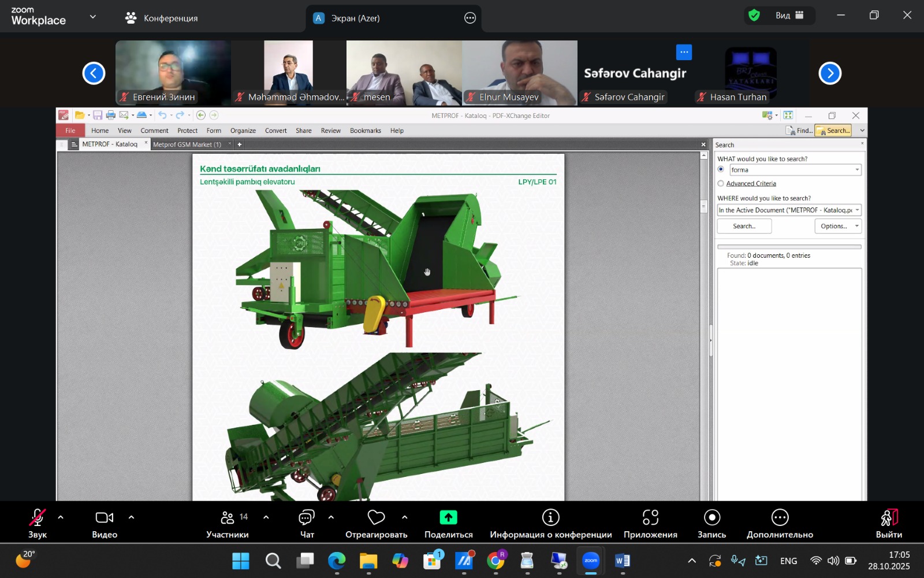The height and width of the screenshot is (578, 924).
Task: Click the Apps icon in Zoom toolbar
Action: click(650, 518)
